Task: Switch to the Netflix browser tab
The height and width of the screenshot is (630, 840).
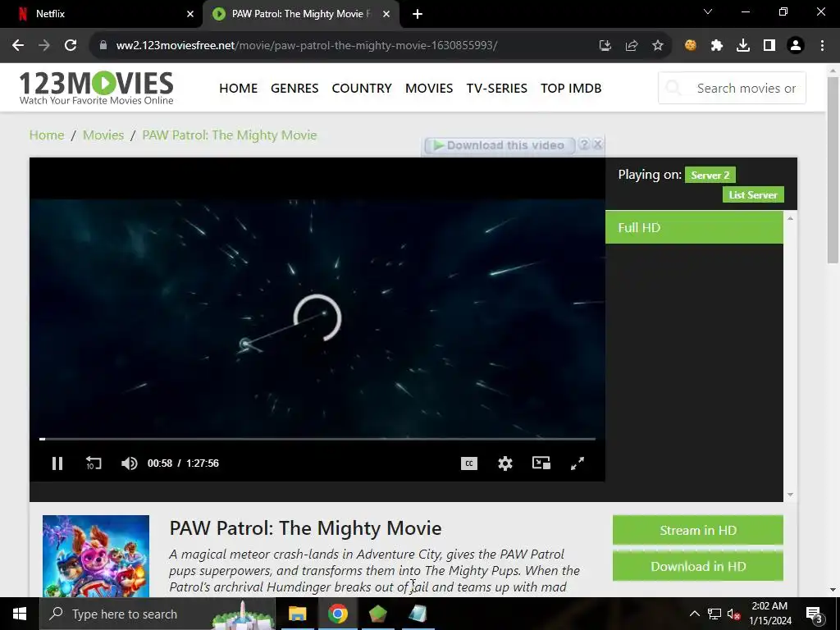Action: coord(102,14)
